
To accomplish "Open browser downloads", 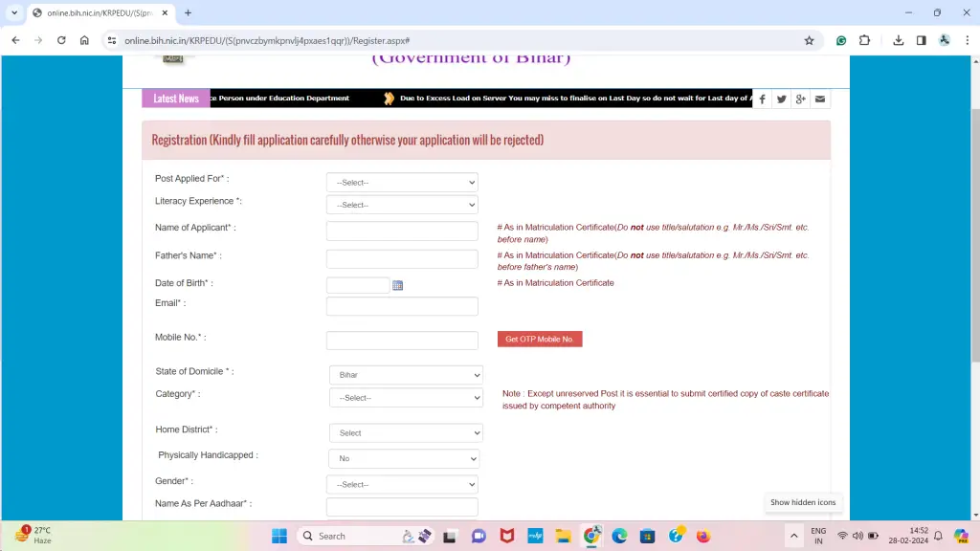I will tap(898, 40).
